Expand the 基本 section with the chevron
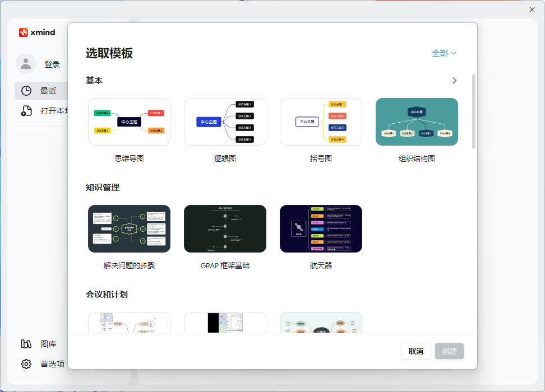 coord(454,80)
